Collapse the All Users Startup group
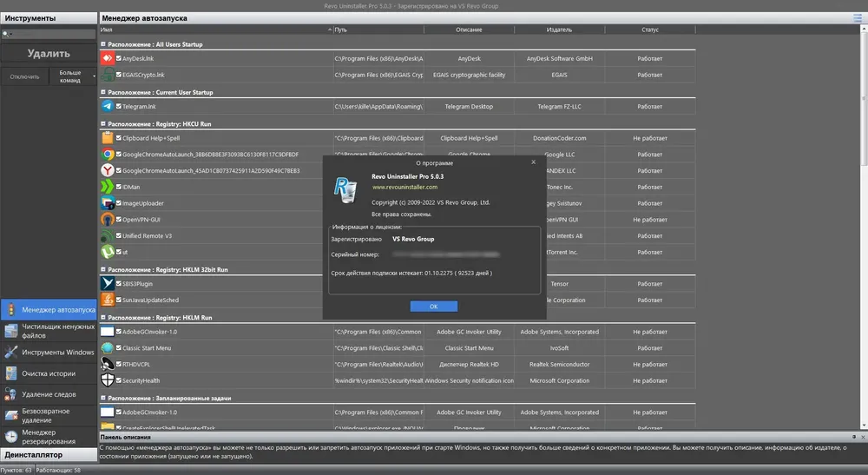Screen dimensions: 868x475 click(x=103, y=44)
